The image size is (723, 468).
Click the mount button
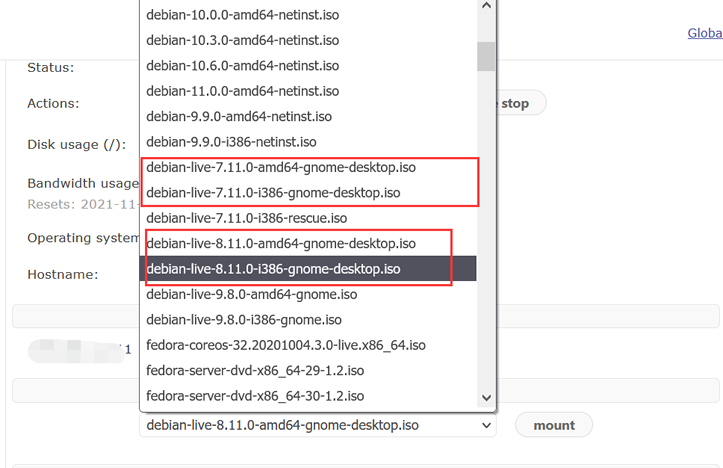coord(554,425)
